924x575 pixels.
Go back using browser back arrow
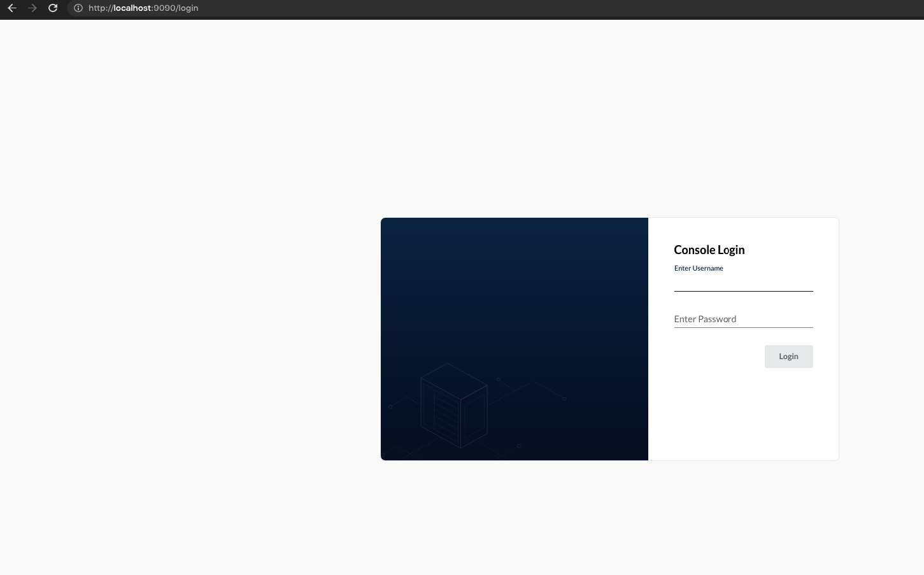[x=11, y=8]
